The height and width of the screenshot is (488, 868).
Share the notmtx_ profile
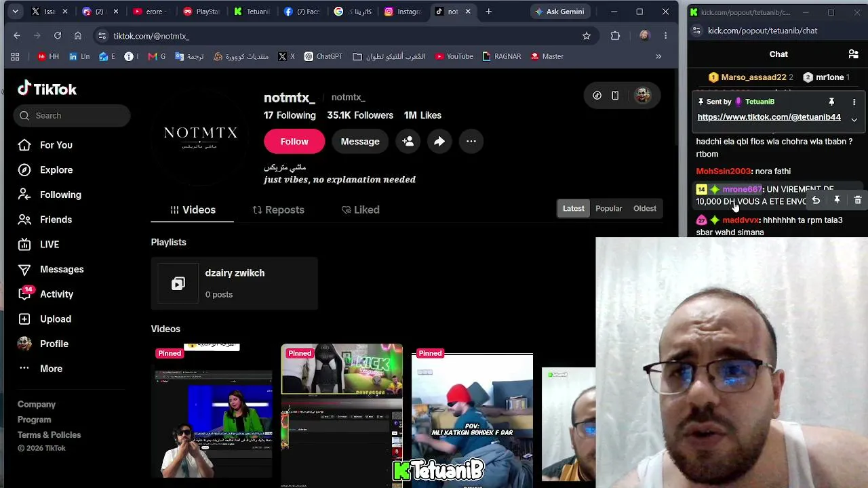[439, 141]
